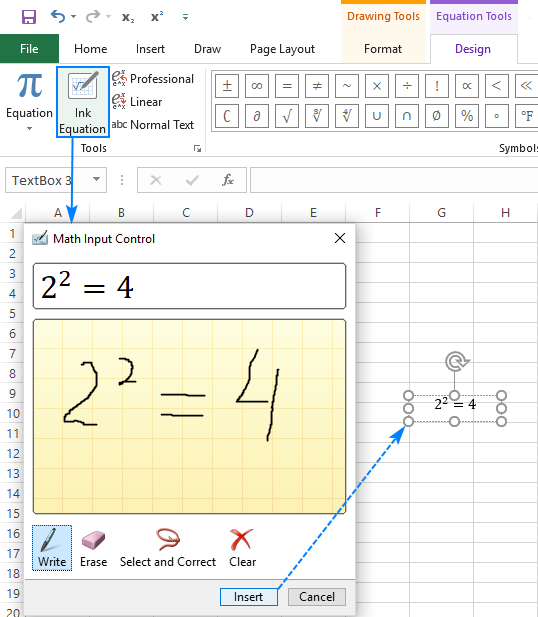This screenshot has width=538, height=617.
Task: Close the Math Input Control dialog
Action: (340, 238)
